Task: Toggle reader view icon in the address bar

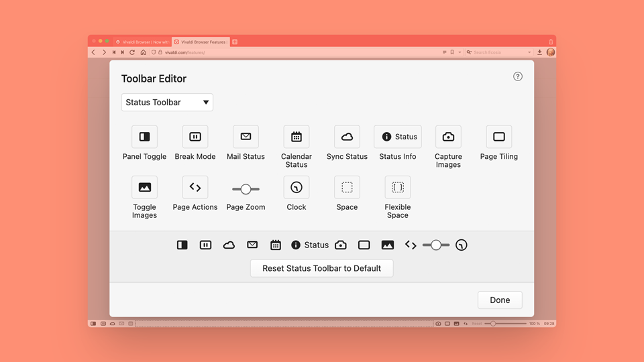Action: coord(444,52)
